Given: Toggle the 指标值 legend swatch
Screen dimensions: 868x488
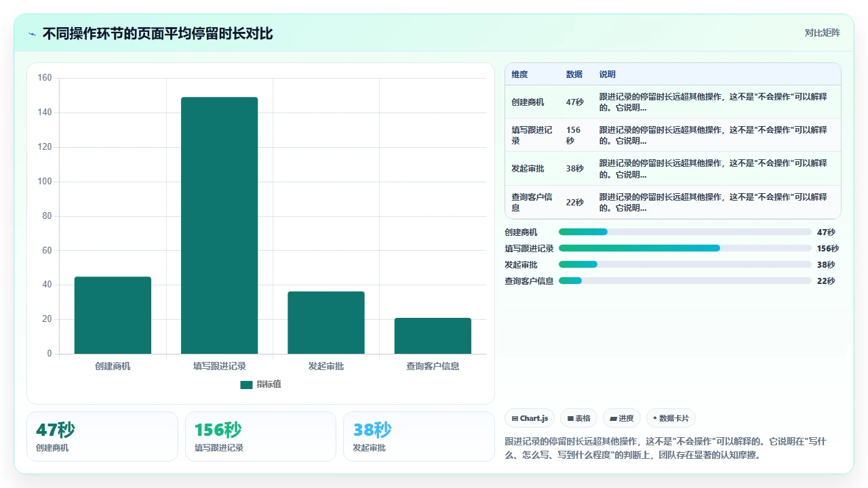Looking at the screenshot, I should coord(246,384).
